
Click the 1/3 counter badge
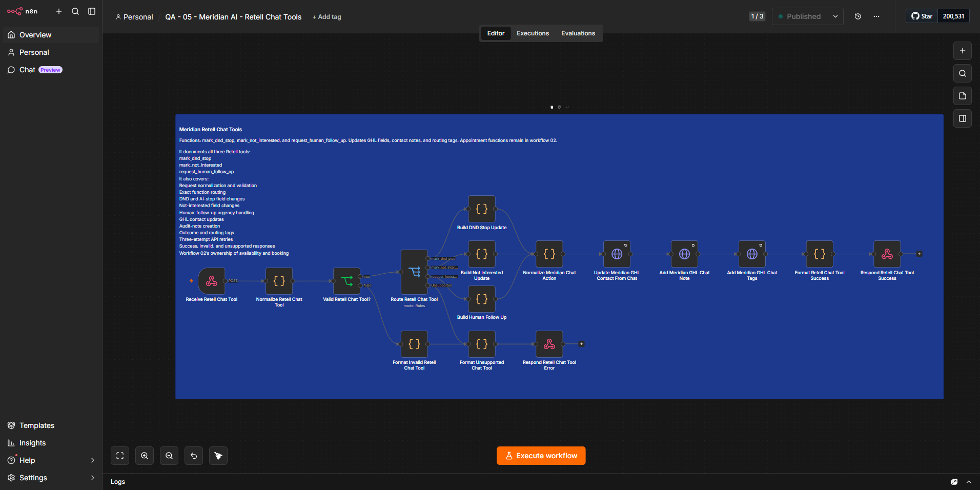click(757, 16)
